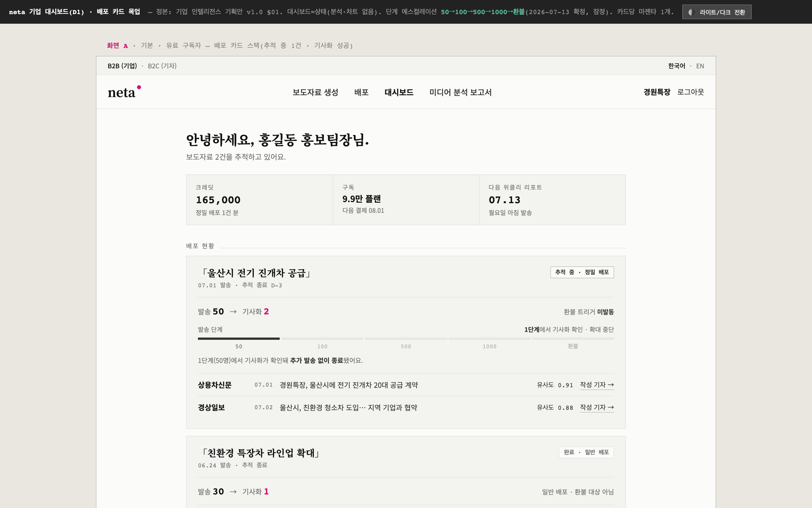Click the 안녕하세요, 홍길동 홍보팀장님. heading
Viewport: 812px width, 508px height.
tap(277, 140)
